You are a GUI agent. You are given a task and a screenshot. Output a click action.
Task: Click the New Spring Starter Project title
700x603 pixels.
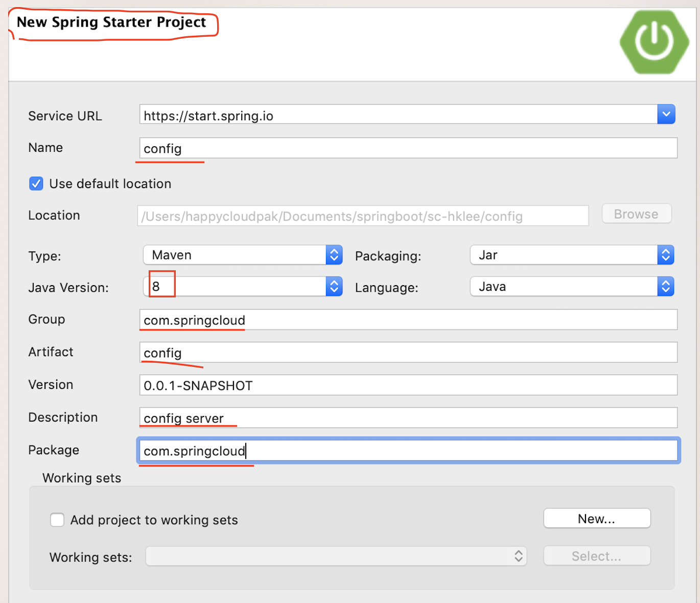pyautogui.click(x=111, y=22)
